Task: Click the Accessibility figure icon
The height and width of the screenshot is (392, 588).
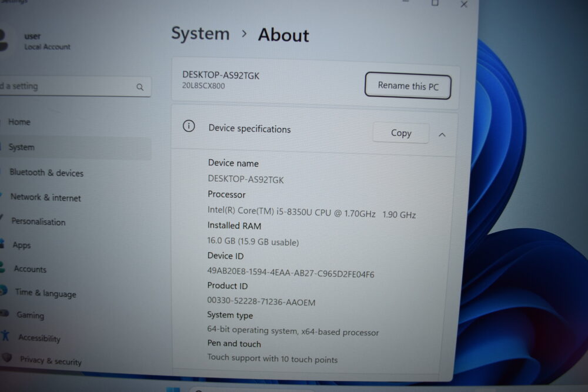Action: click(5, 335)
